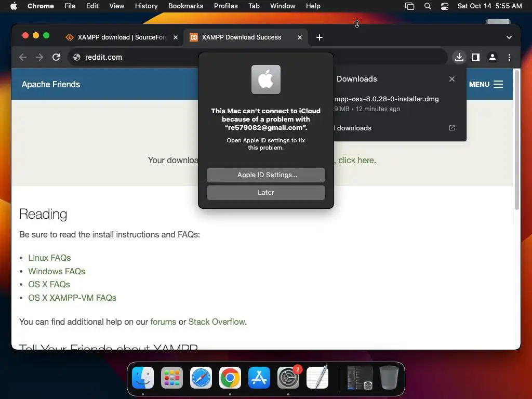Screen dimensions: 532x399
Task: Visit the forums link
Action: pyautogui.click(x=163, y=322)
